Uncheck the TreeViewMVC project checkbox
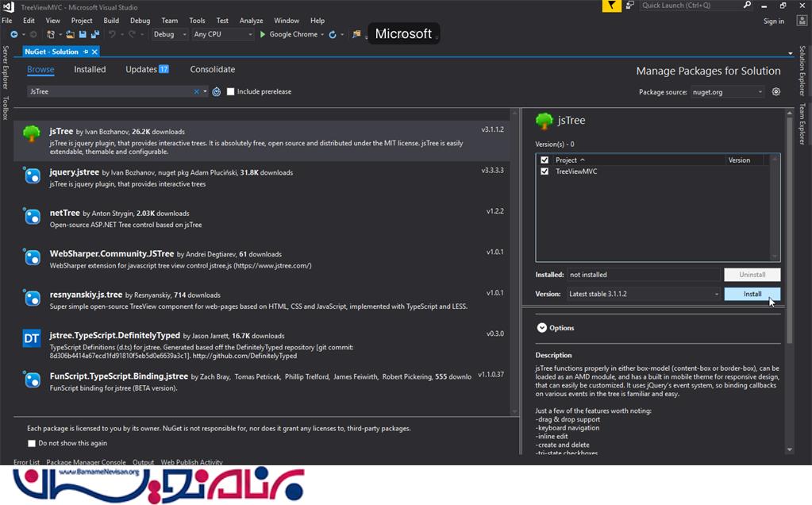This screenshot has height=505, width=812. 545,172
